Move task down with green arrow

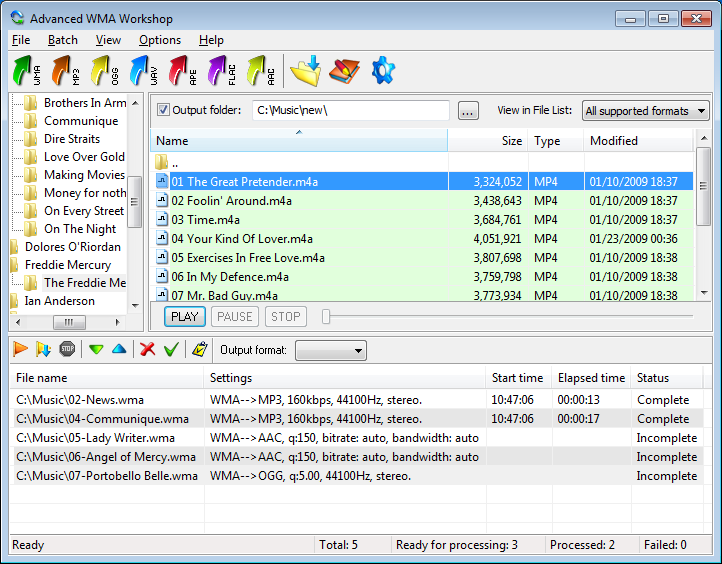tap(96, 349)
